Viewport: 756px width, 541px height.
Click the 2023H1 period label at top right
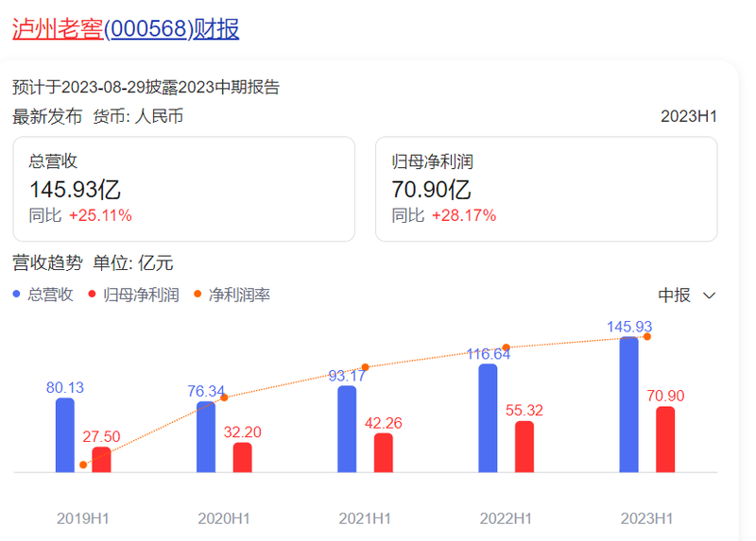coord(689,116)
